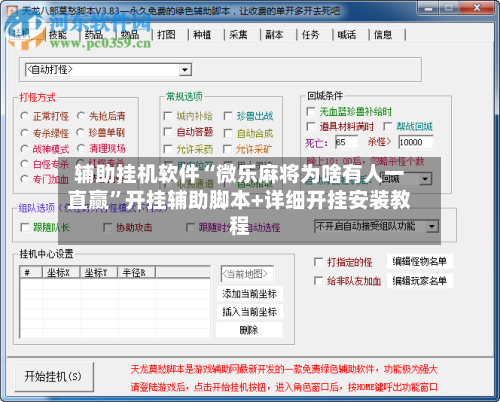
Task: Enable 无血蓝珍兽补给时 checkbox
Action: click(x=311, y=111)
